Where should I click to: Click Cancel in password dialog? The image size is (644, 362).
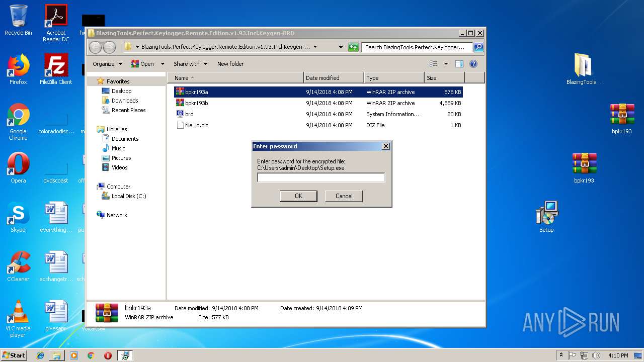[344, 196]
